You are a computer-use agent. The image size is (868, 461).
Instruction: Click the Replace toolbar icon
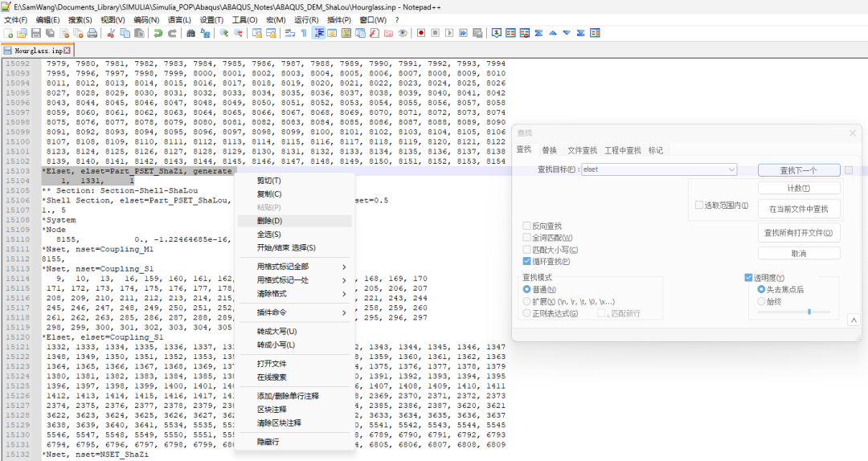[205, 33]
